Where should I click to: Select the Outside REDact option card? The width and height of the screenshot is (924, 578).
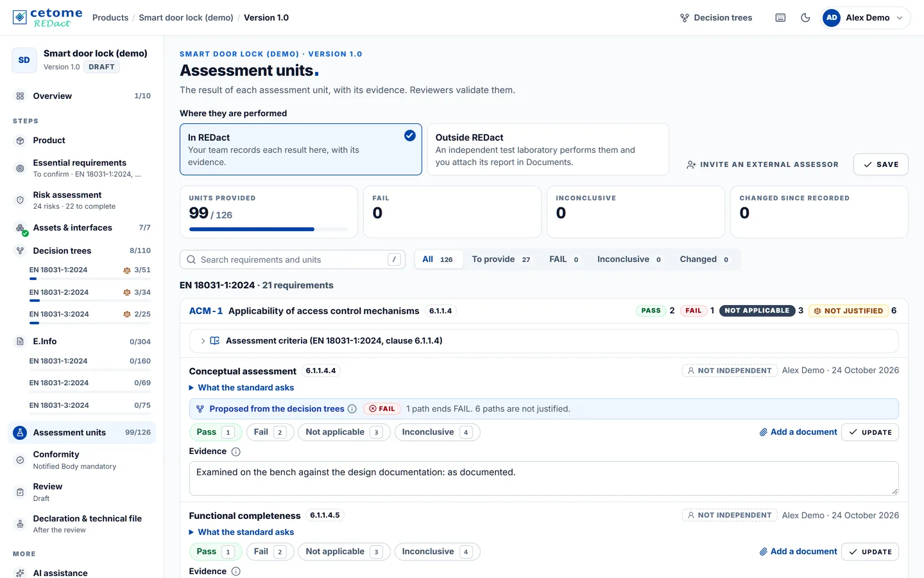point(548,150)
